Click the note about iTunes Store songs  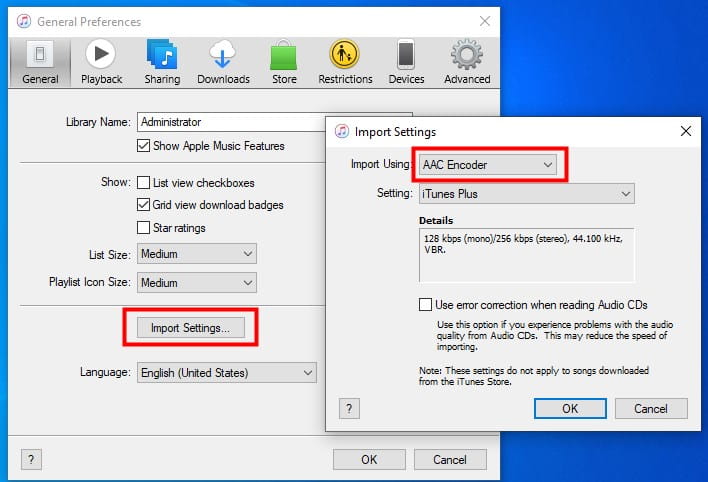pos(533,376)
